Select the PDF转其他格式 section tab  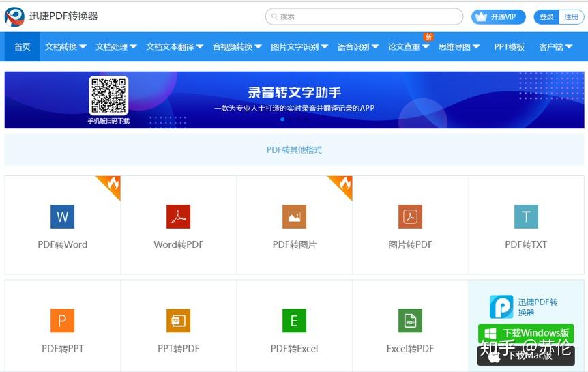point(294,149)
